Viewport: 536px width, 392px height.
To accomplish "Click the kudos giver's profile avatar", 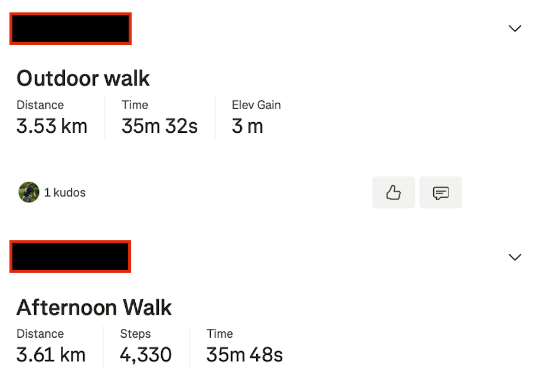I will pos(29,192).
